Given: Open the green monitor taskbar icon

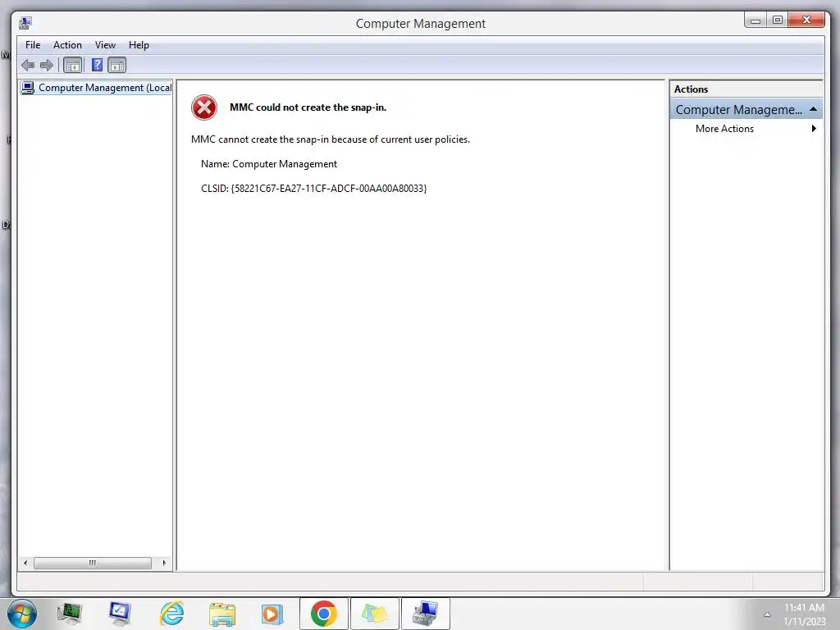Looking at the screenshot, I should [70, 614].
